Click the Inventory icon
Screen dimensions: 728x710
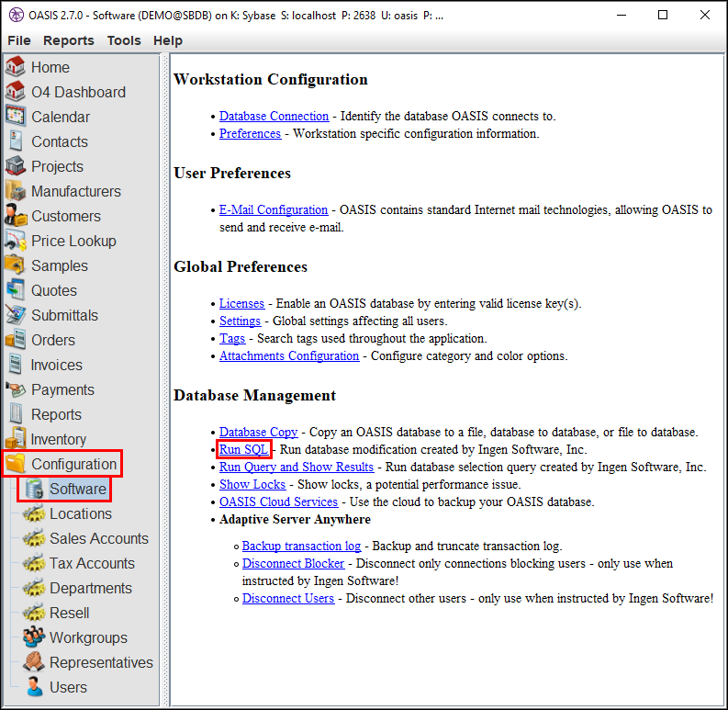(16, 439)
